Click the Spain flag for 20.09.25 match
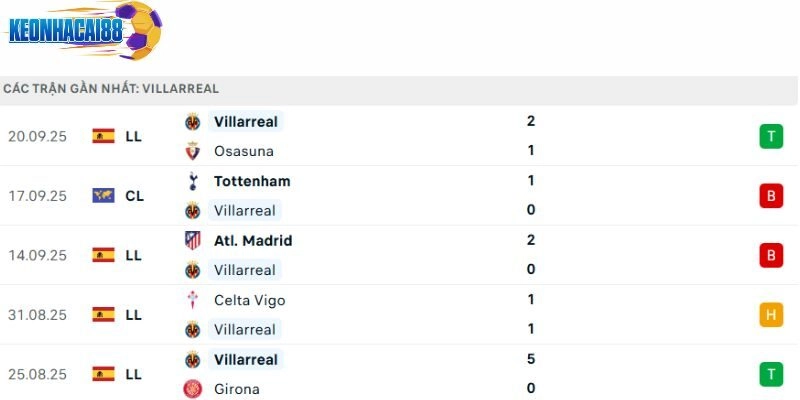This screenshot has width=800, height=400. click(103, 136)
